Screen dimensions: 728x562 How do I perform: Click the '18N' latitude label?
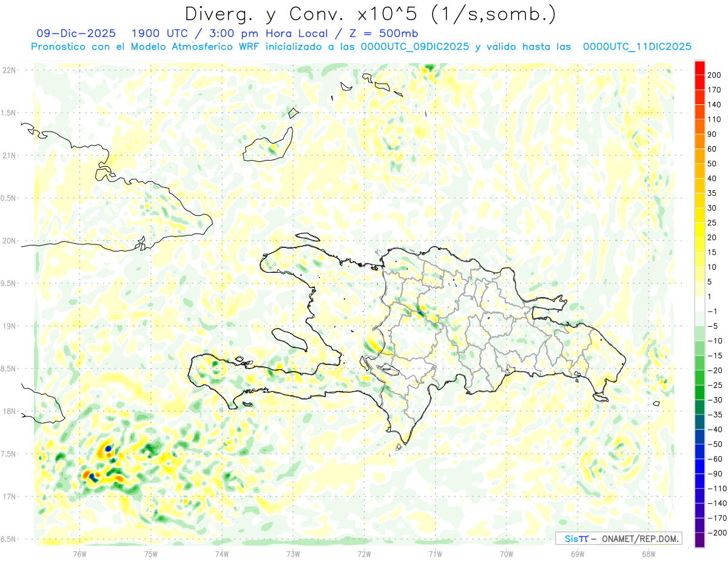[8, 411]
